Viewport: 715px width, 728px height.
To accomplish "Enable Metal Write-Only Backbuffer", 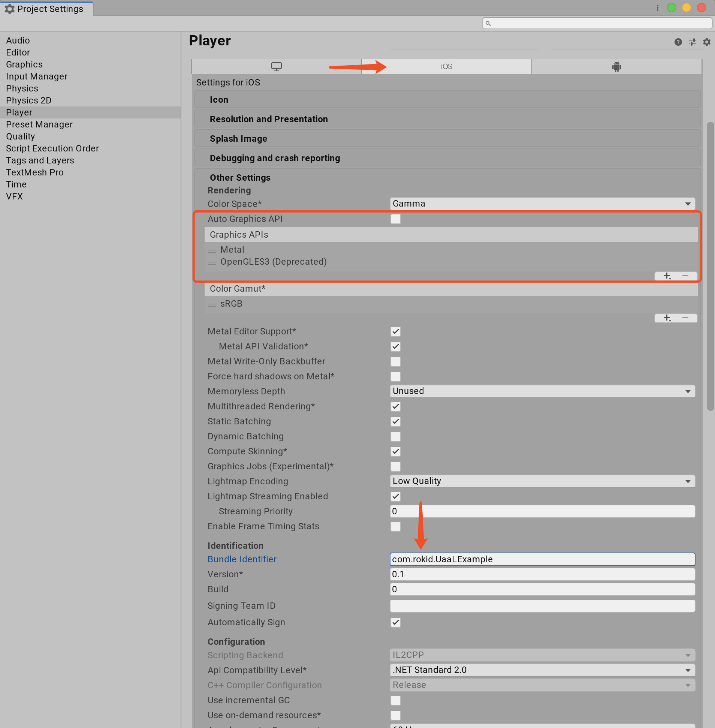I will point(395,361).
